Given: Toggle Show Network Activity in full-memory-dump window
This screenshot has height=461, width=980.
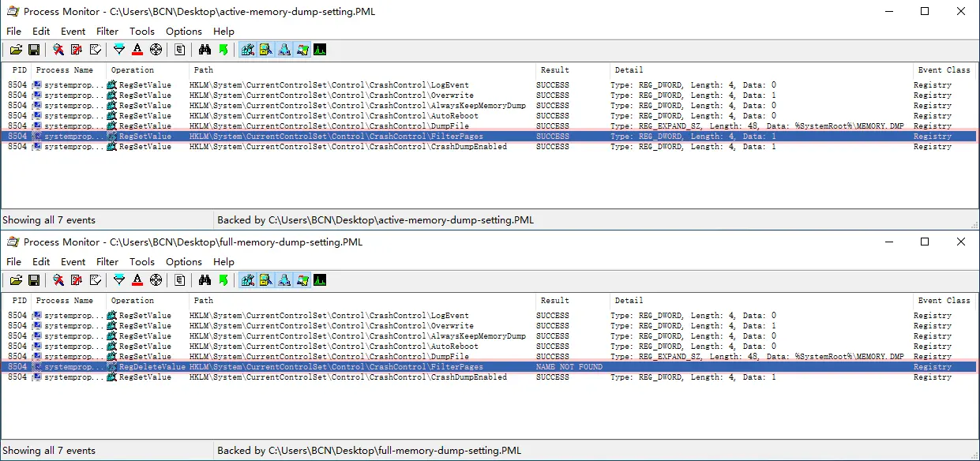Looking at the screenshot, I should pyautogui.click(x=284, y=280).
